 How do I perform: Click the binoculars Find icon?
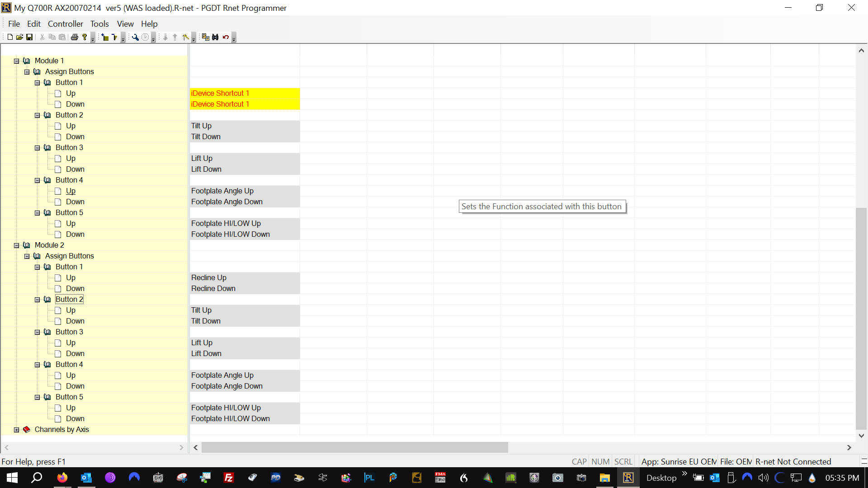coord(215,37)
